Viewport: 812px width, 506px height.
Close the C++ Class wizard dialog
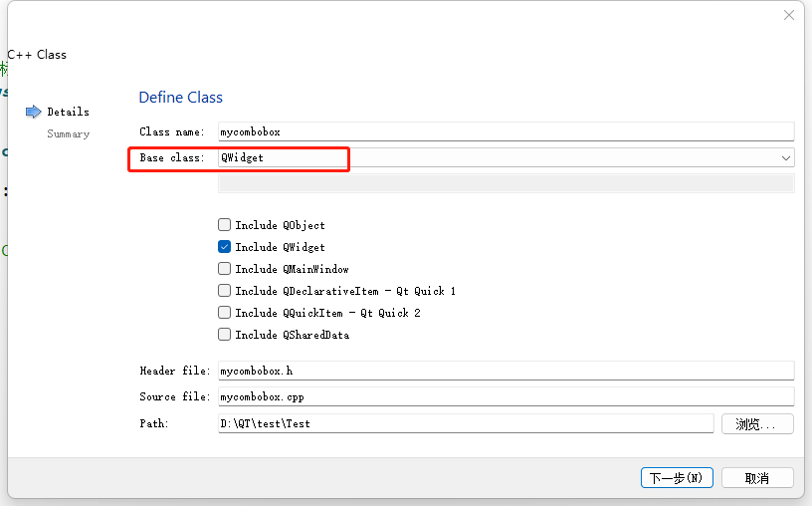(789, 15)
